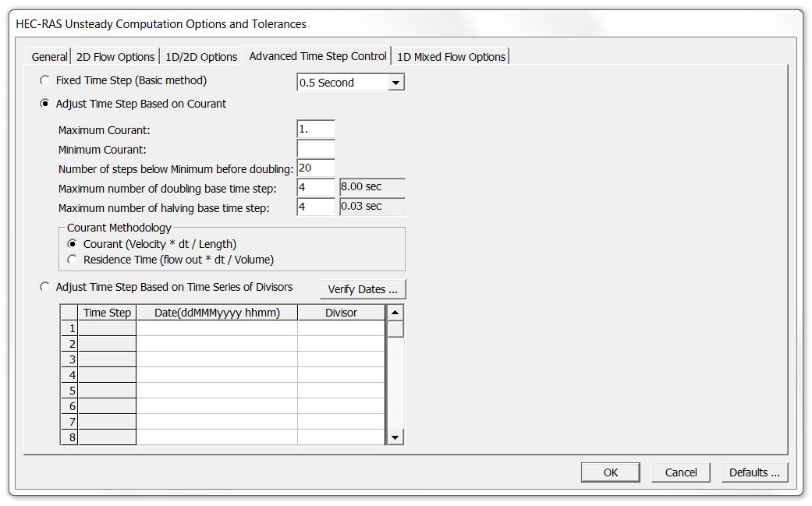Select row 3 header in divisor table
The image size is (812, 506).
69,359
